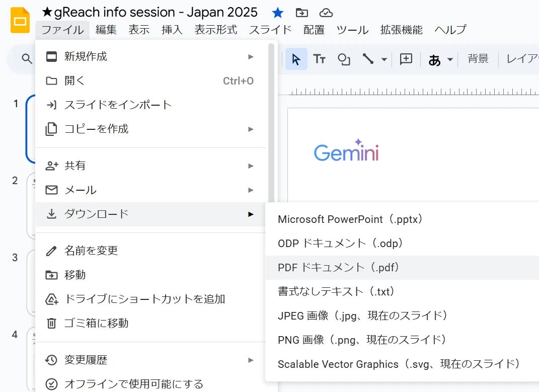The height and width of the screenshot is (392, 539).
Task: Open the 表示形式 menu
Action: tap(216, 30)
